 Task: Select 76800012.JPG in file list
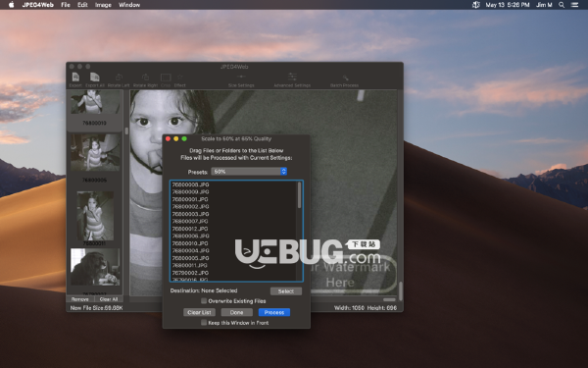tap(190, 229)
